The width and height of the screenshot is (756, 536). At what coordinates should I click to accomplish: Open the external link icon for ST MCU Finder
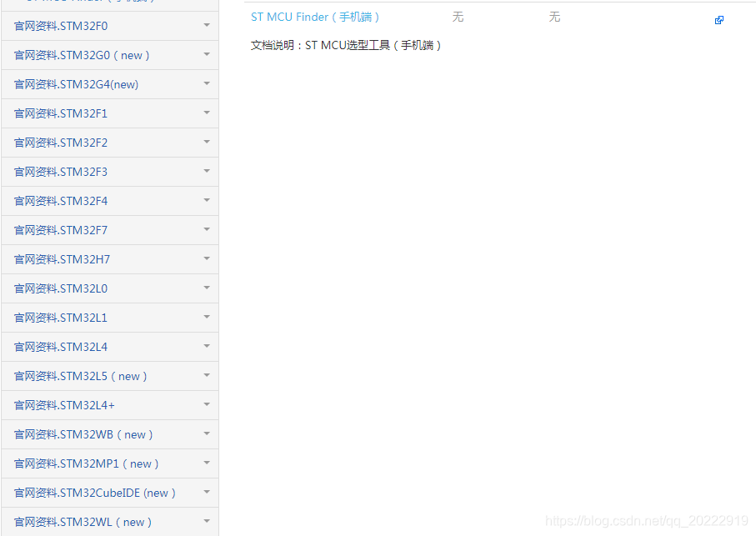point(718,20)
